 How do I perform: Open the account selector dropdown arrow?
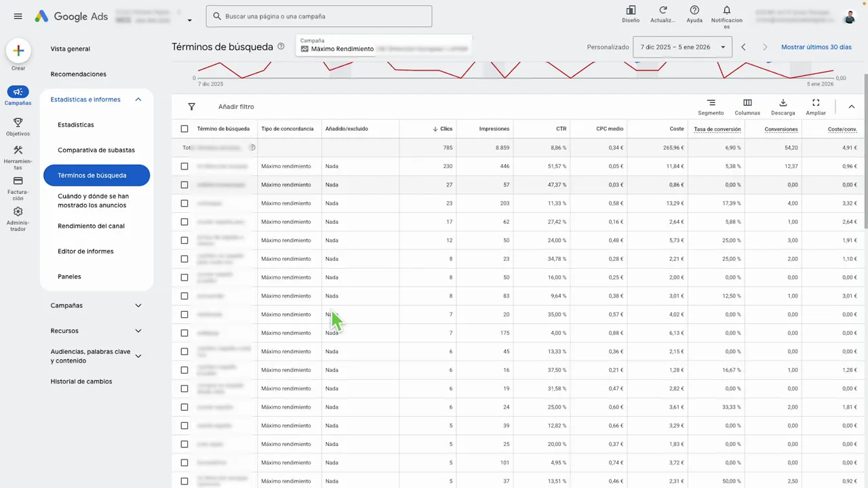coord(189,20)
